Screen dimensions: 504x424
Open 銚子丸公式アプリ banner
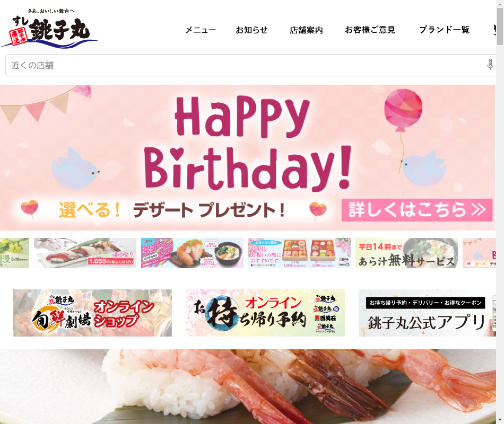[427, 313]
